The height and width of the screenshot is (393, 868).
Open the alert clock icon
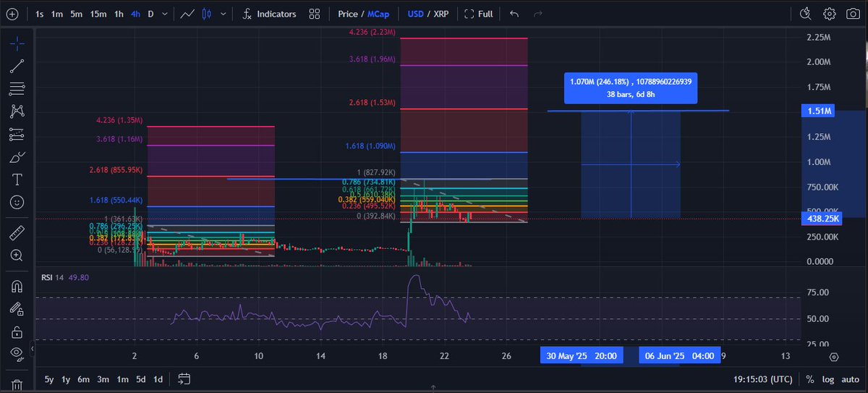pyautogui.click(x=807, y=14)
